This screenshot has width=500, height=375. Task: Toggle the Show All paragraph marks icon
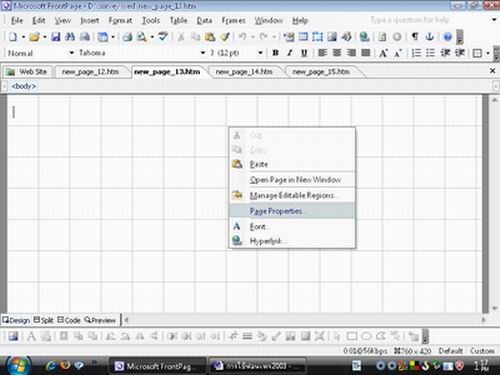tap(415, 37)
